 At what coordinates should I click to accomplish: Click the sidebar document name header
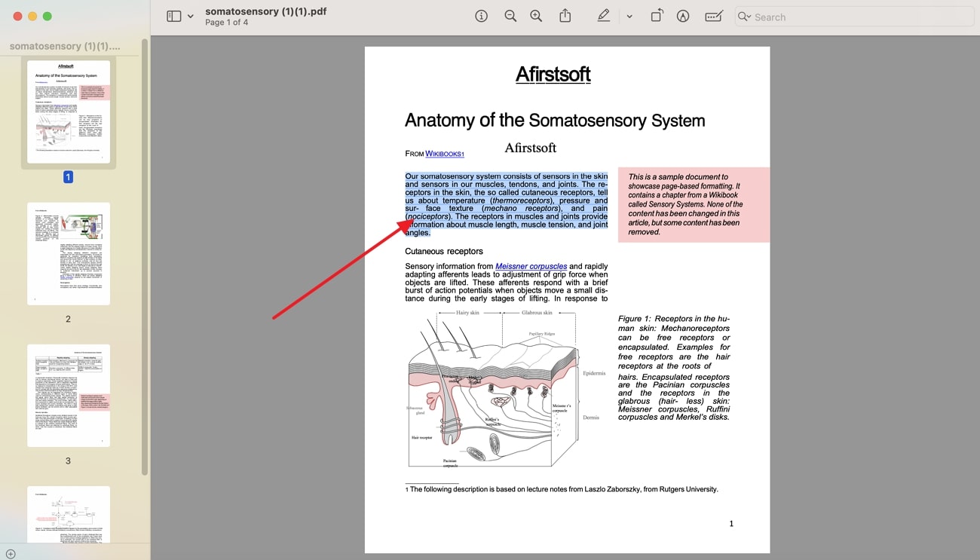(65, 46)
